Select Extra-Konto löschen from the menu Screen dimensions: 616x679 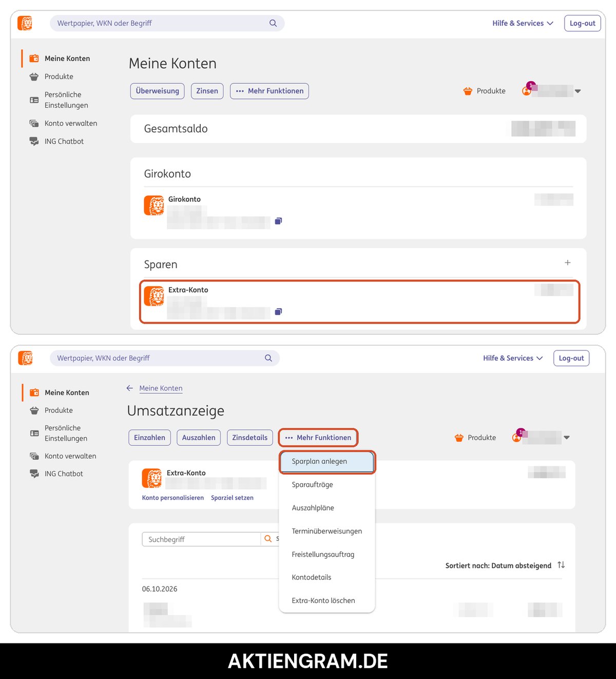click(x=327, y=600)
